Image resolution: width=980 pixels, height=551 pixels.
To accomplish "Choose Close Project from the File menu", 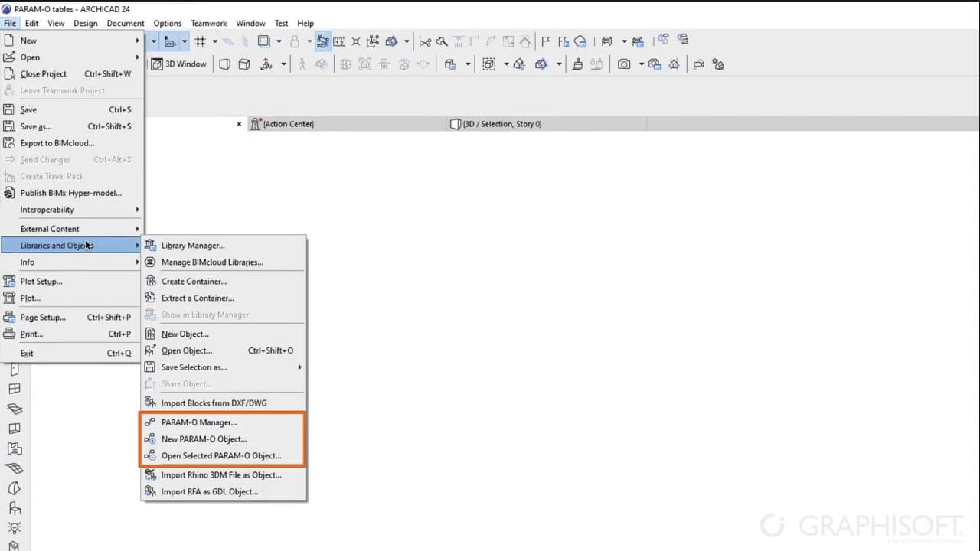I will pyautogui.click(x=72, y=74).
